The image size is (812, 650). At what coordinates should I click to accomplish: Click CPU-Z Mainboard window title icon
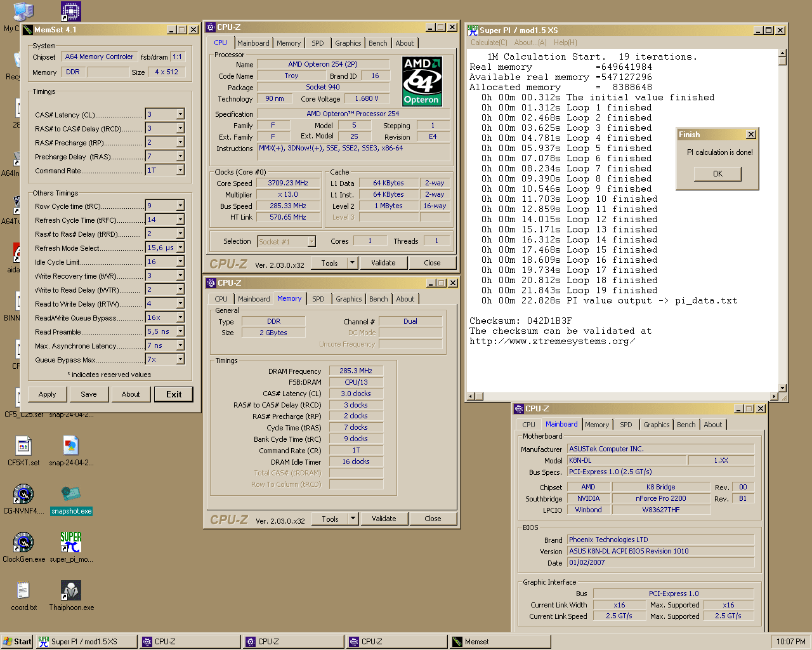click(519, 409)
